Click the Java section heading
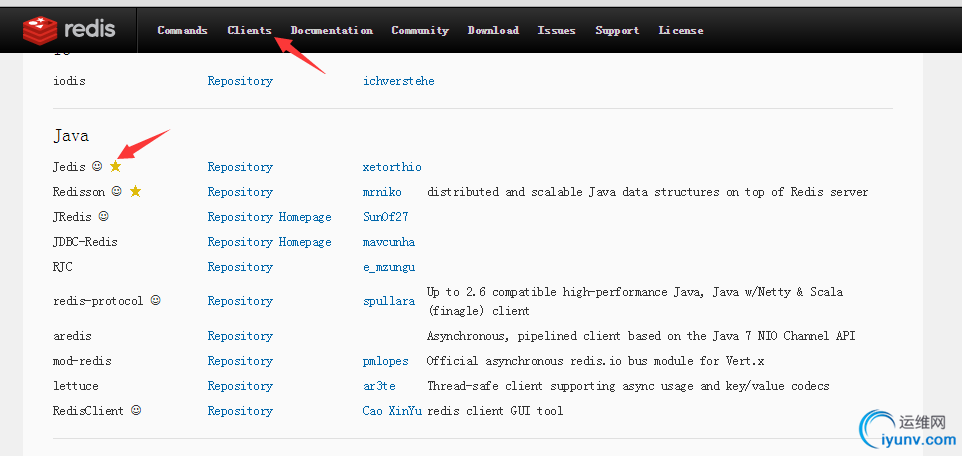This screenshot has width=962, height=456. click(71, 136)
